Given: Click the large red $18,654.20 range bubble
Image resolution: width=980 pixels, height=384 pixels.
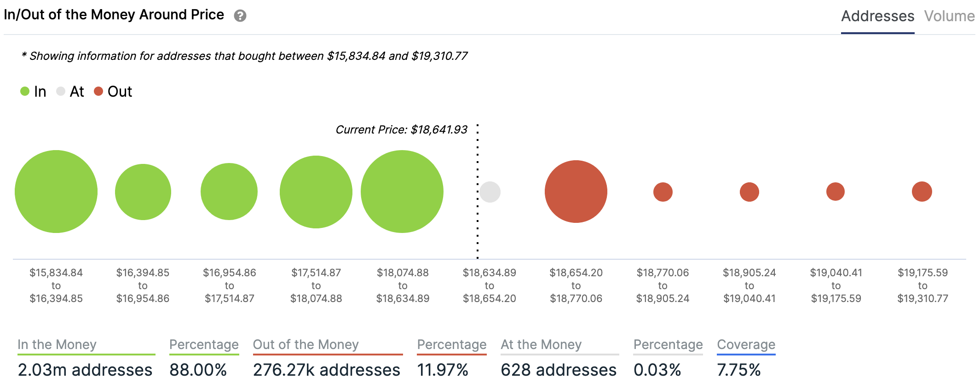Looking at the screenshot, I should tap(576, 192).
